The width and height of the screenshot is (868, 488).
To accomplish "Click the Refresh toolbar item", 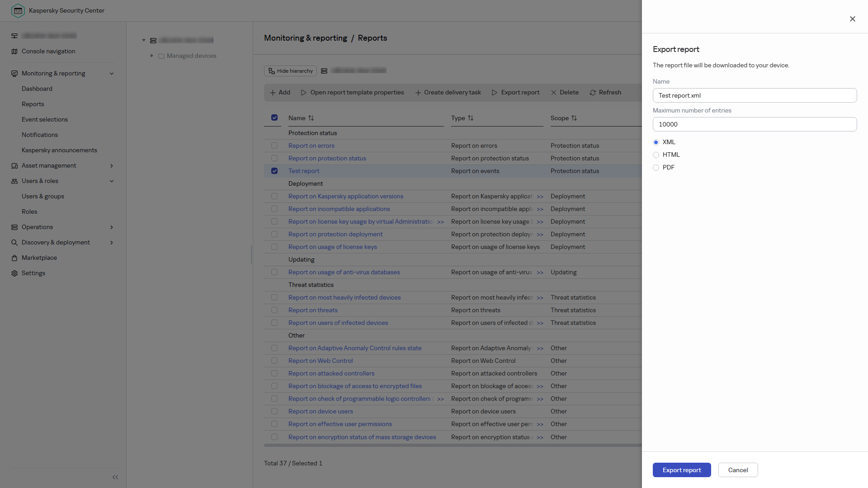I will (x=605, y=93).
